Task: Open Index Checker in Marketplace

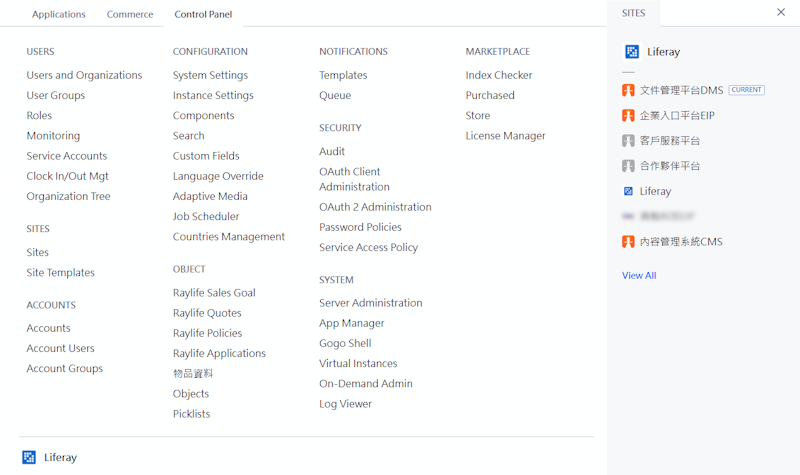Action: [499, 75]
